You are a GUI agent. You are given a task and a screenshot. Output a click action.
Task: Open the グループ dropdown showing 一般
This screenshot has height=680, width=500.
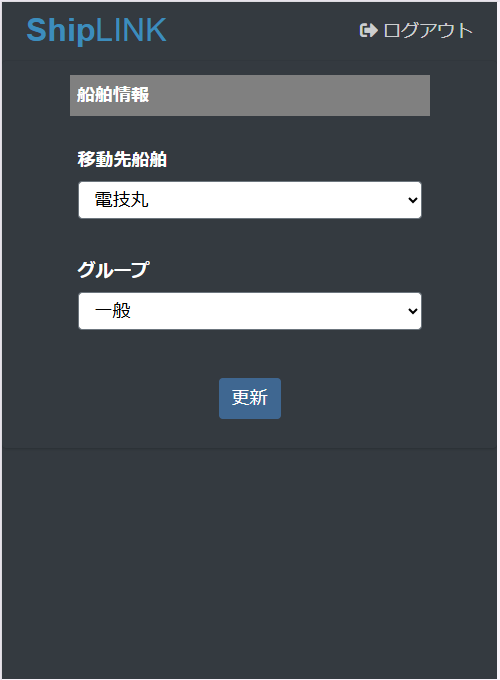250,311
